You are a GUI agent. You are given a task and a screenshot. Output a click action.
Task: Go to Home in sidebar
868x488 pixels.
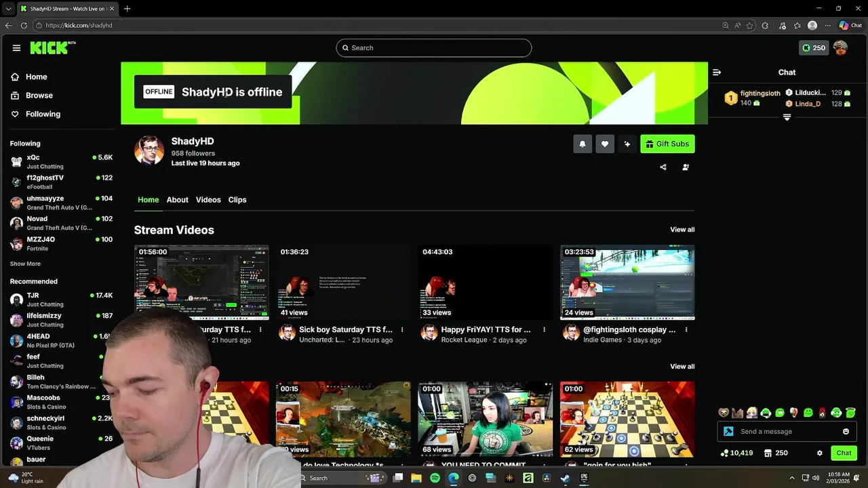click(x=28, y=77)
